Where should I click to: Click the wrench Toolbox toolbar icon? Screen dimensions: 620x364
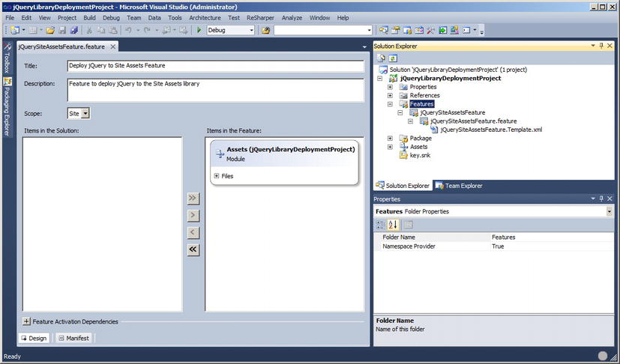tap(430, 30)
